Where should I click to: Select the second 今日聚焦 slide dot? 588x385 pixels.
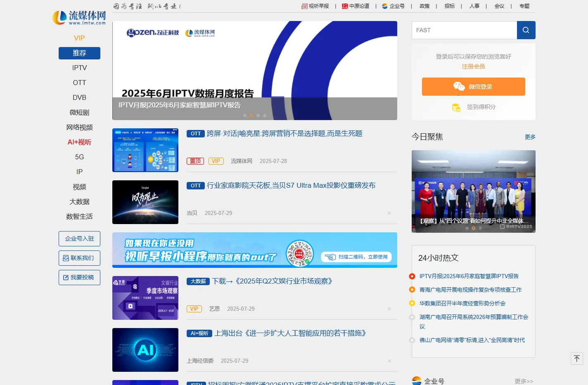click(x=474, y=228)
